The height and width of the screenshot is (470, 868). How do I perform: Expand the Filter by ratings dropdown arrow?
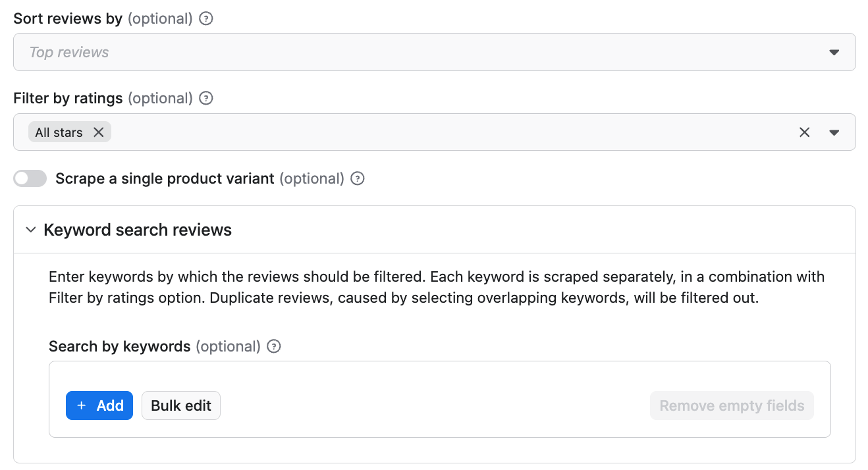834,132
